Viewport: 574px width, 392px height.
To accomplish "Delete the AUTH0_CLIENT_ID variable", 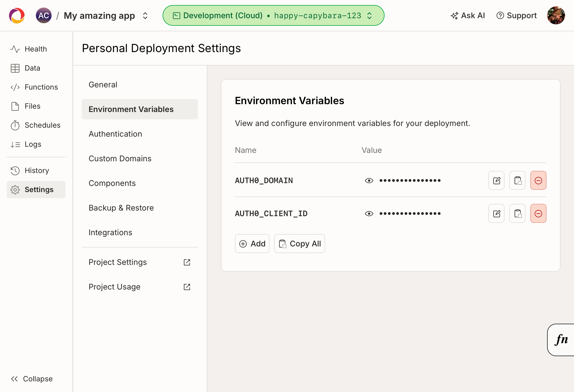I will pos(538,213).
